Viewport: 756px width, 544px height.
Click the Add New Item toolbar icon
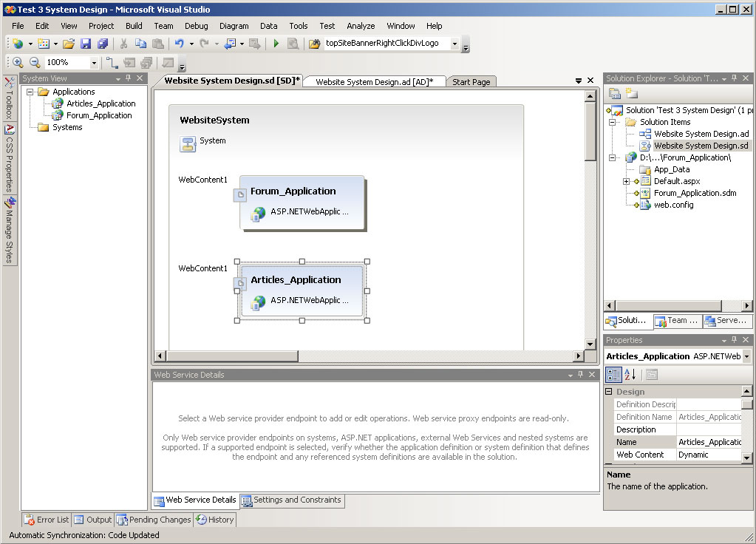tap(44, 44)
